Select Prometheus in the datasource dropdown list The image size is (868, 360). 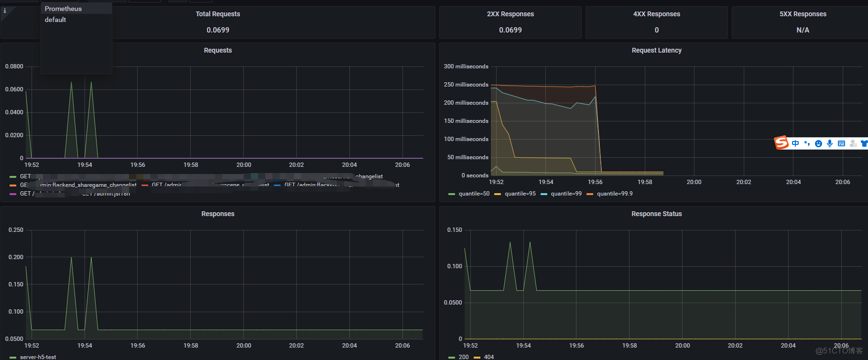point(76,9)
